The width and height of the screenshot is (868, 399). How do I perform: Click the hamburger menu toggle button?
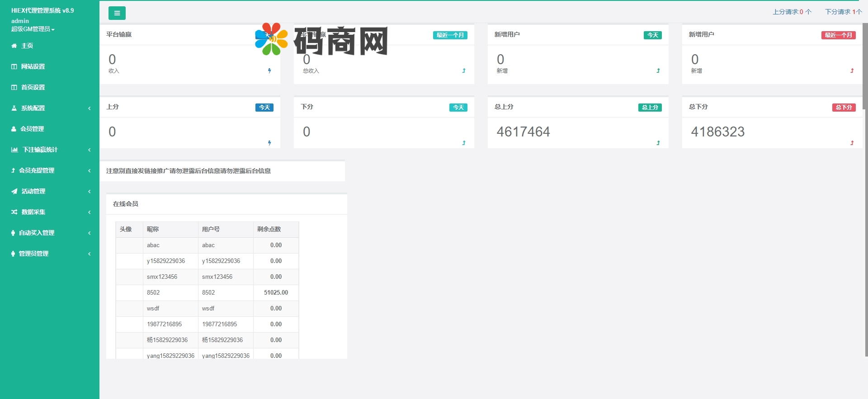click(117, 13)
